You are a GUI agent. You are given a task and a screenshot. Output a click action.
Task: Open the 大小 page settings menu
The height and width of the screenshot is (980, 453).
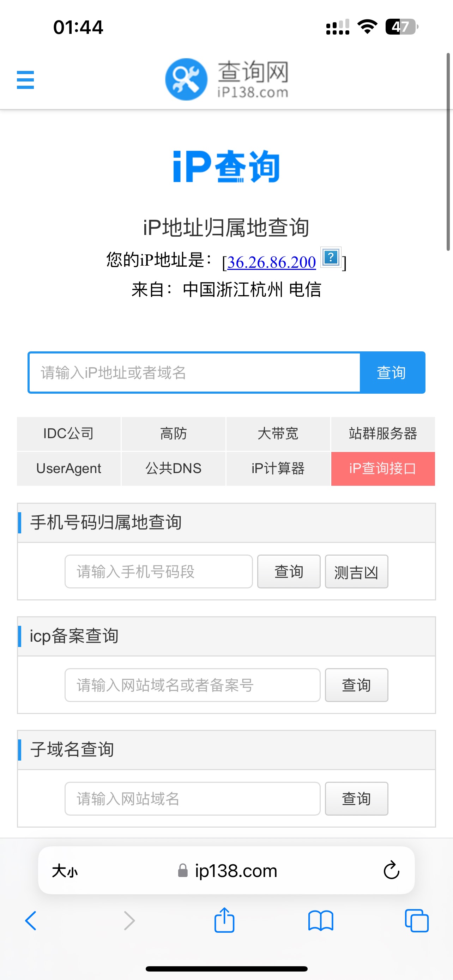(65, 870)
